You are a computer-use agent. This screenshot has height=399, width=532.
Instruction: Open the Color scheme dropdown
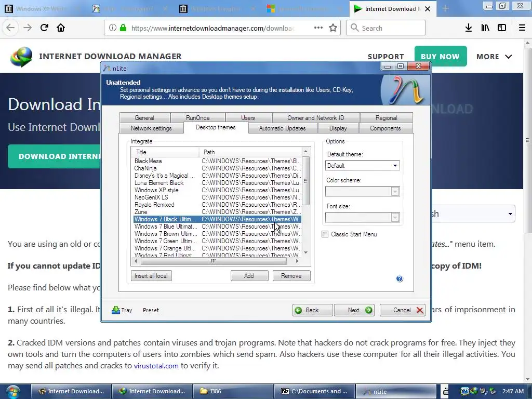pos(362,192)
